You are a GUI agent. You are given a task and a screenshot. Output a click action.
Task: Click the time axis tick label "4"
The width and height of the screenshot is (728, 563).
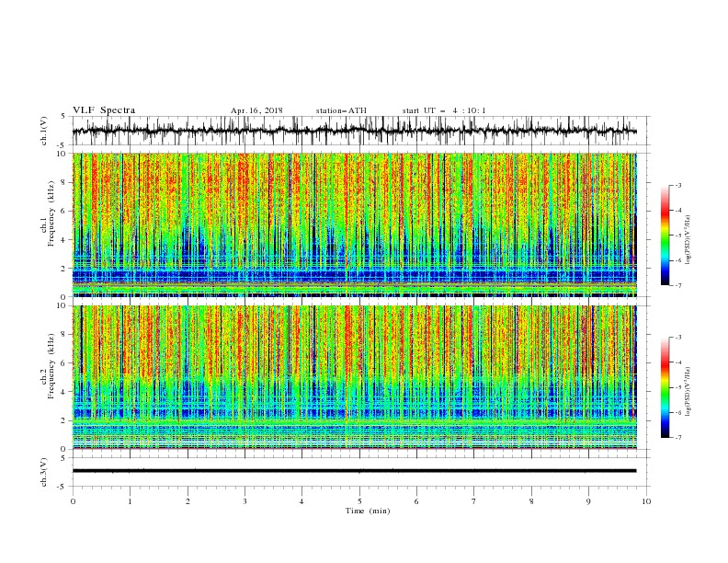301,501
